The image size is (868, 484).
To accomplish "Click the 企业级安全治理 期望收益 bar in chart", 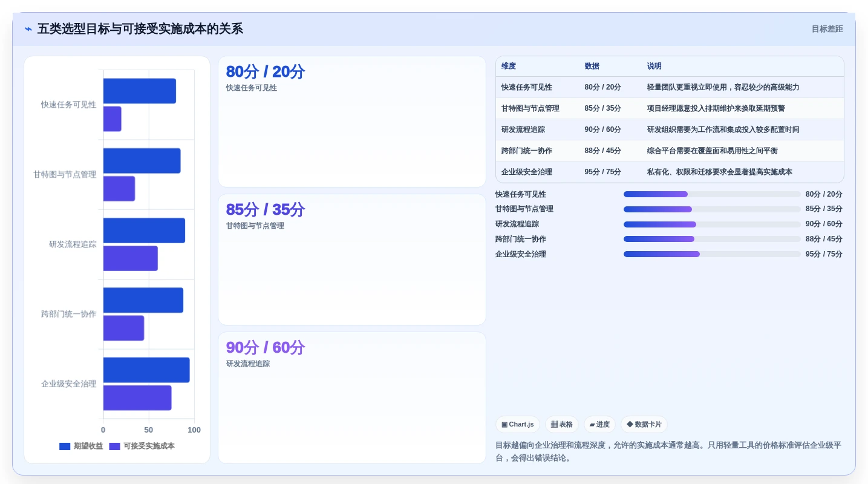I will pos(146,370).
